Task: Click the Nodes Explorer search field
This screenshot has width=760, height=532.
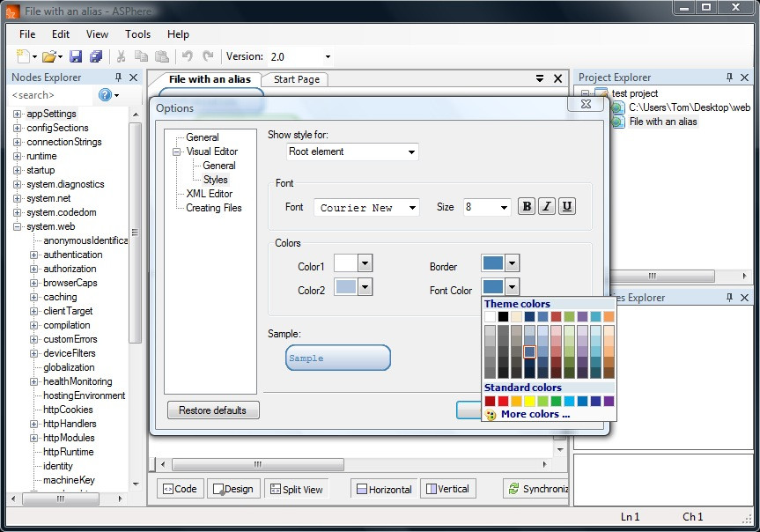Action: pyautogui.click(x=51, y=95)
